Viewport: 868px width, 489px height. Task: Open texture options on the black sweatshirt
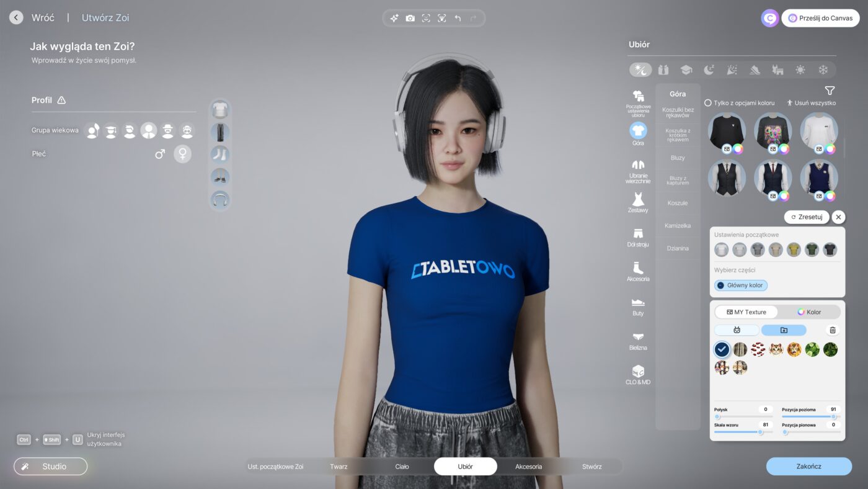coord(727,149)
